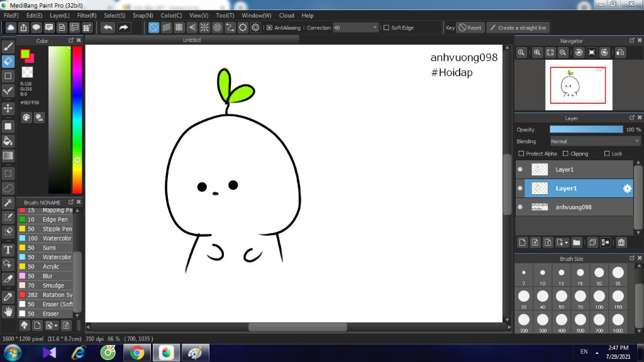Open the Filter menu
The image size is (644, 362).
(x=87, y=16)
